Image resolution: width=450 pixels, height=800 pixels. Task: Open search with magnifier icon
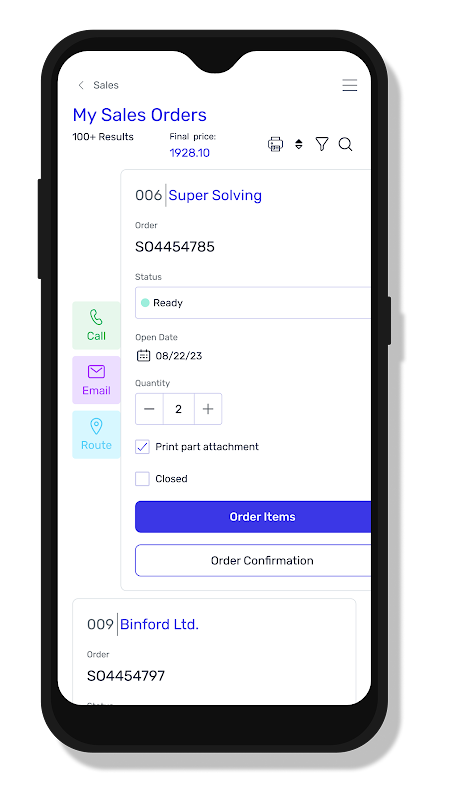pyautogui.click(x=345, y=144)
